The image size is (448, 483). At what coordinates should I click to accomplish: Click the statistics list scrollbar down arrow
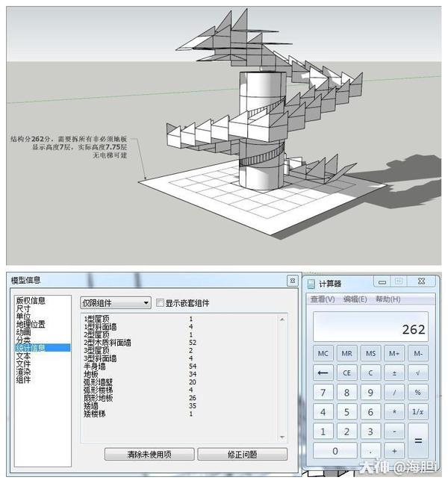point(283,437)
